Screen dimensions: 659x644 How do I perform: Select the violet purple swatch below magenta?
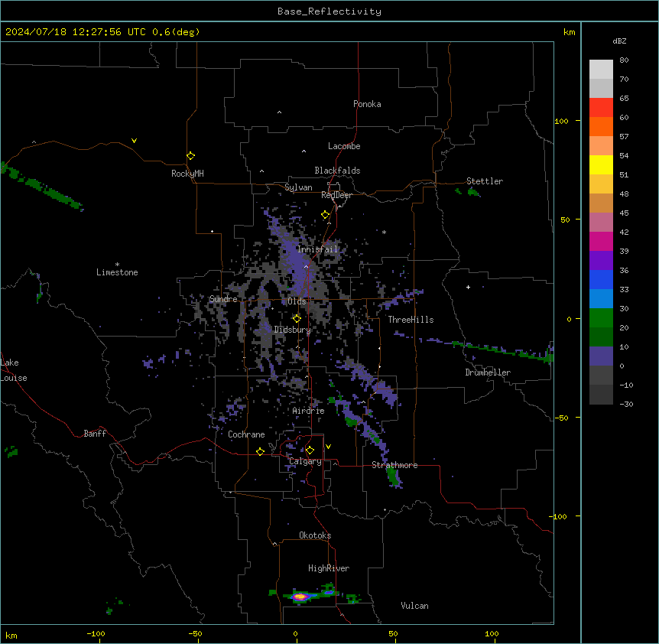click(601, 260)
